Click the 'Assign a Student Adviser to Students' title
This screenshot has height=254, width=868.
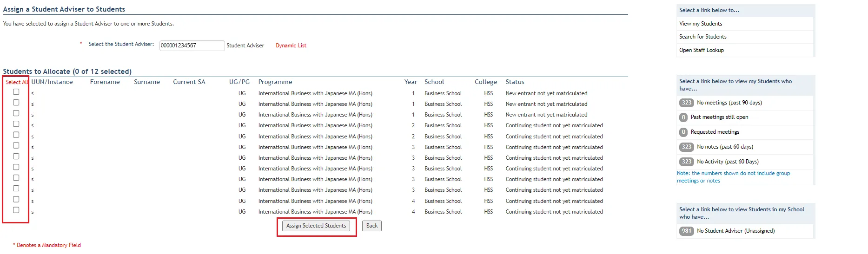click(64, 9)
